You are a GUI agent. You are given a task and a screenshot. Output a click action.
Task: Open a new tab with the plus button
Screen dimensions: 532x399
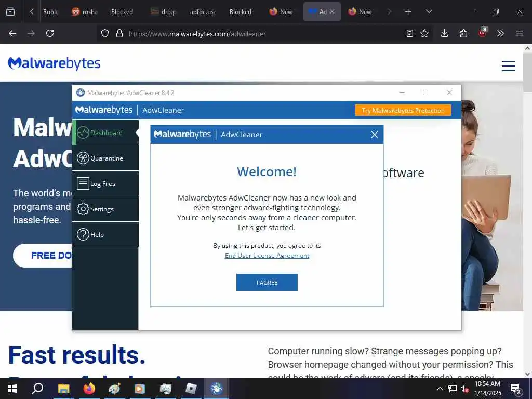tap(408, 12)
